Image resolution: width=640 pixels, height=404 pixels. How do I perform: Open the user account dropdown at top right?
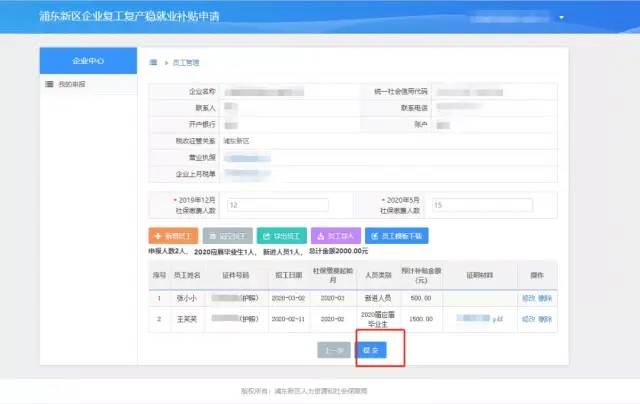pos(560,18)
